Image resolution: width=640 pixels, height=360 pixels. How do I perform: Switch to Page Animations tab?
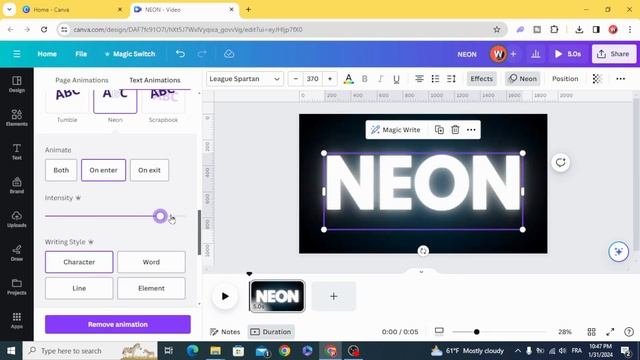click(x=82, y=80)
